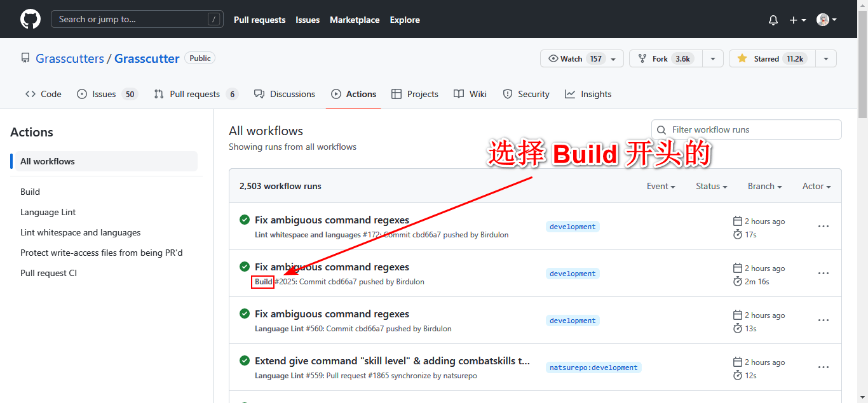Expand the Status filter dropdown
The width and height of the screenshot is (868, 403).
tap(711, 186)
